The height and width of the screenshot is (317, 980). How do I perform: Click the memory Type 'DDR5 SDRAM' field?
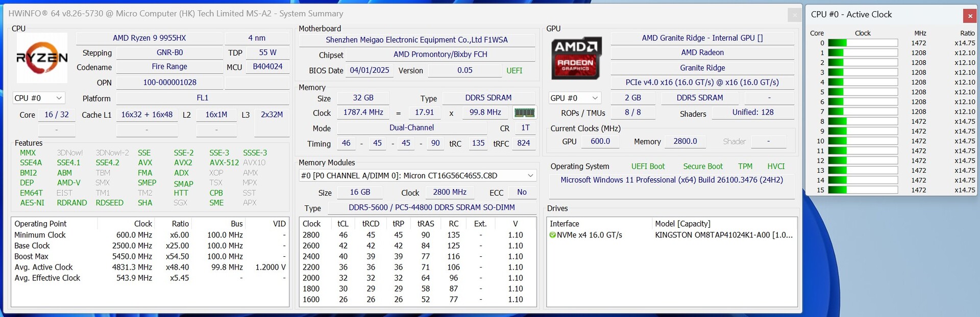point(488,98)
